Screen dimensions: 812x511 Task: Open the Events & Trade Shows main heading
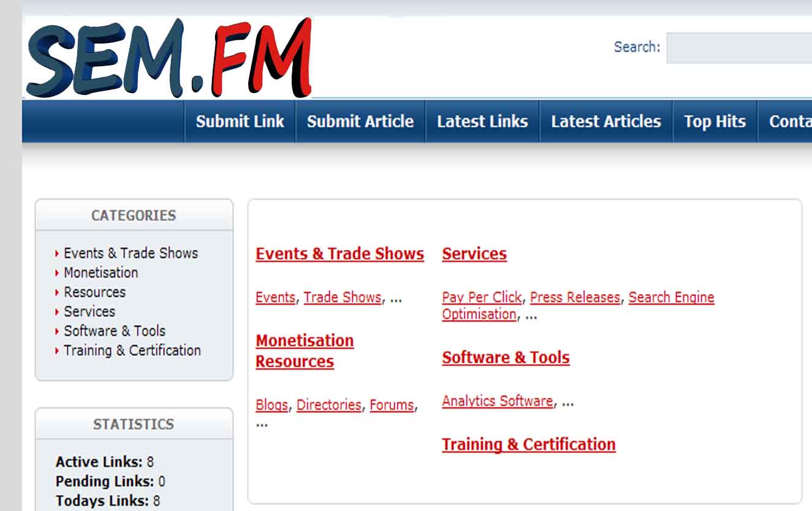[x=340, y=254]
